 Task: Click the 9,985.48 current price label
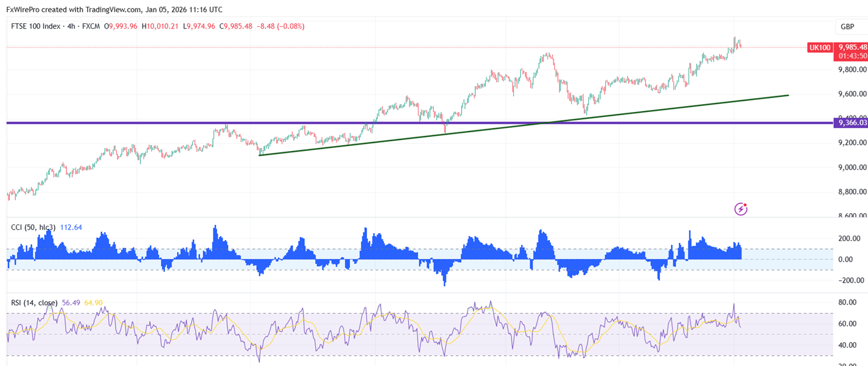[x=852, y=47]
